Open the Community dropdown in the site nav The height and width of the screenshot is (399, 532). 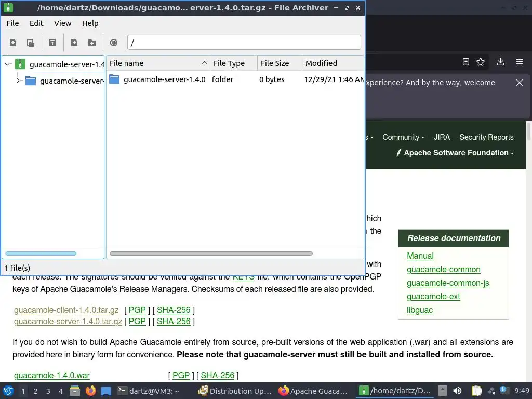point(403,137)
